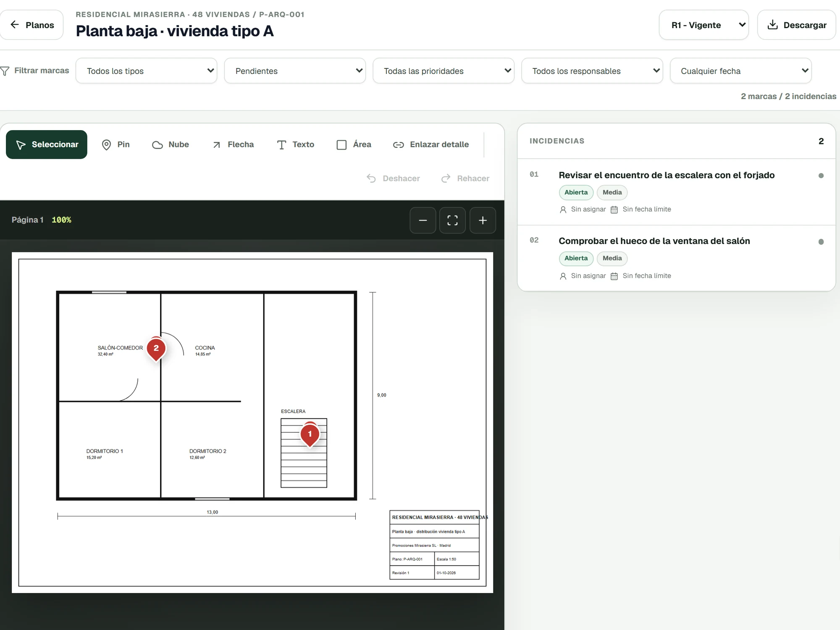Click Sin asignar on incidencia 01
This screenshot has width=840, height=630.
point(583,209)
